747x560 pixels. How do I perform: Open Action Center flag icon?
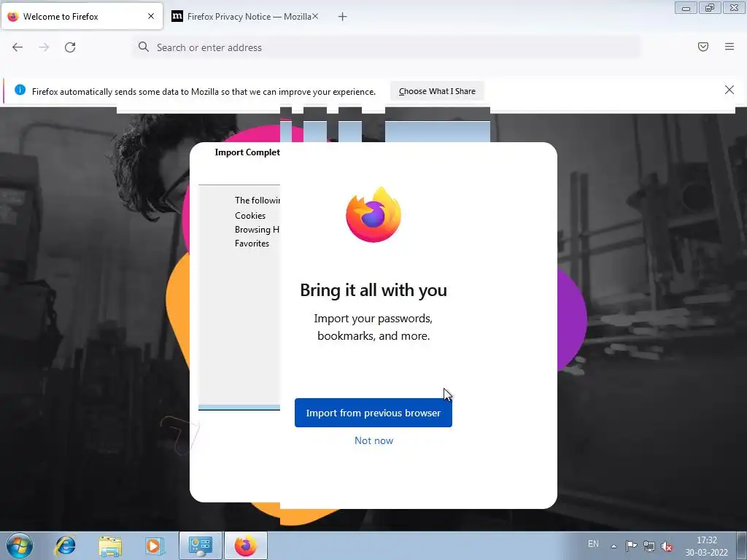631,545
